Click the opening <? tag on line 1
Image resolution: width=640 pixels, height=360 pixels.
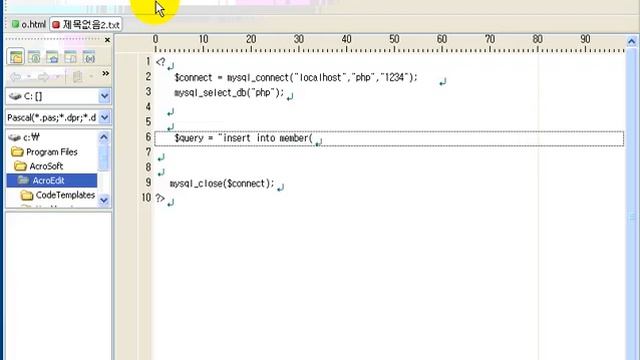coord(160,62)
